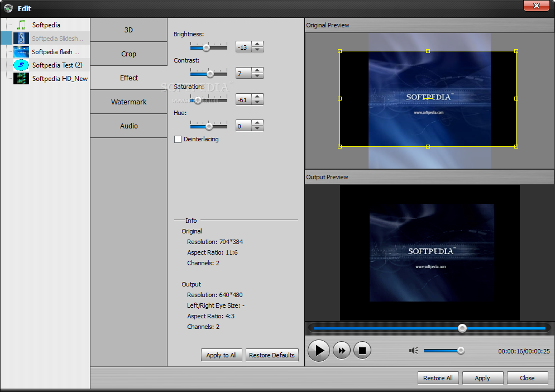
Task: Click the app icon in title bar
Action: coord(8,8)
